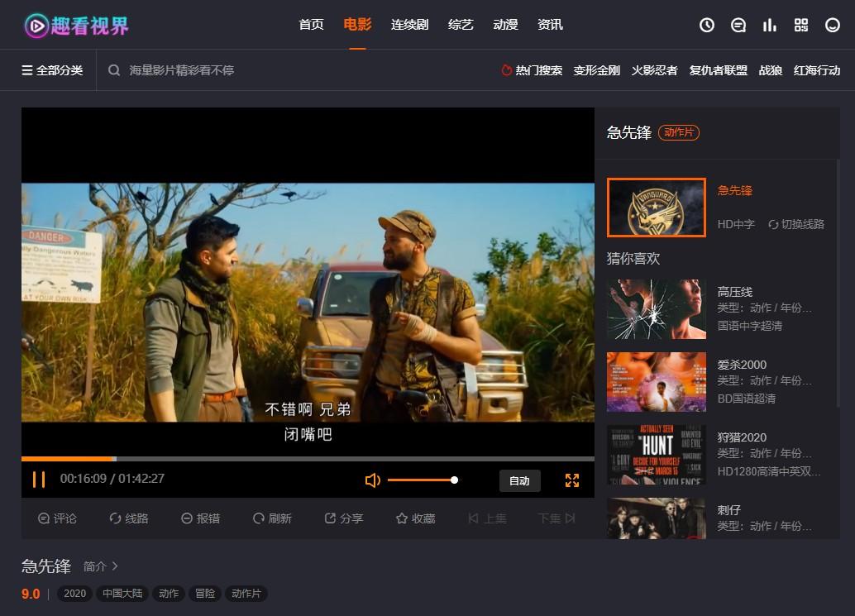
Task: Open the 综艺 tab
Action: click(x=461, y=25)
